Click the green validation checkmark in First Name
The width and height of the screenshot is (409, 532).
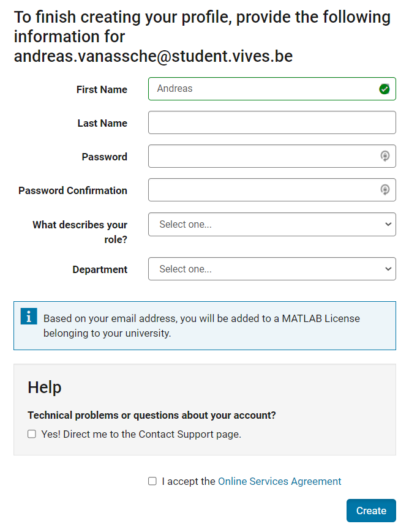[385, 89]
